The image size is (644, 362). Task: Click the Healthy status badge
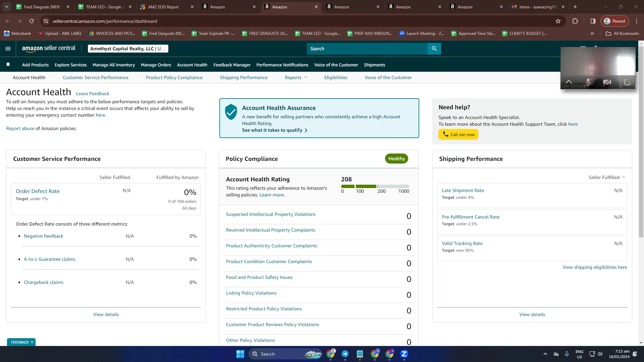[x=396, y=159]
